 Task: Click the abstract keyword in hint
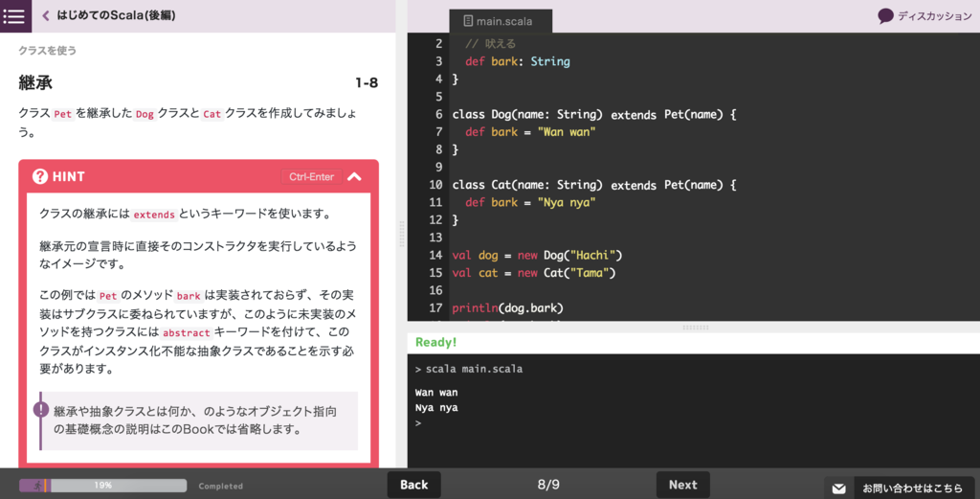[187, 332]
